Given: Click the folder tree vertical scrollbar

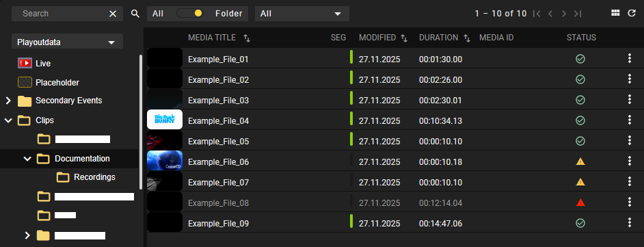Looking at the screenshot, I should [141, 122].
